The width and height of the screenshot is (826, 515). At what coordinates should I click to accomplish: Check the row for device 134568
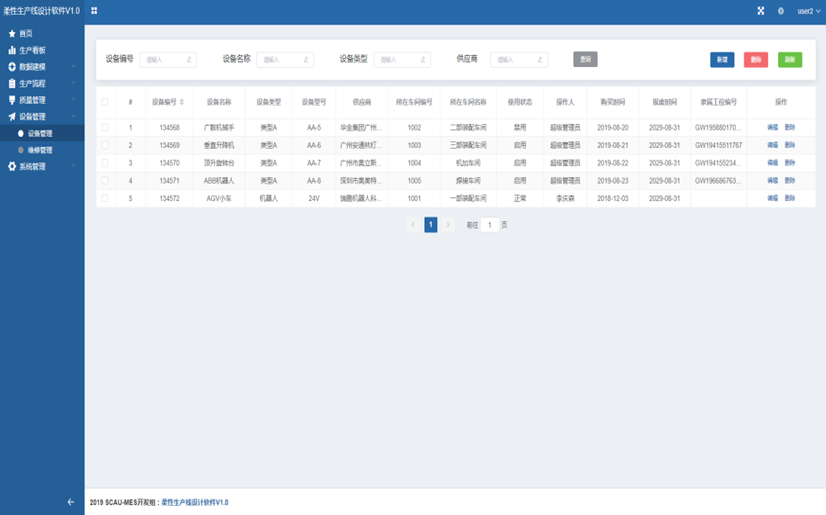[105, 128]
